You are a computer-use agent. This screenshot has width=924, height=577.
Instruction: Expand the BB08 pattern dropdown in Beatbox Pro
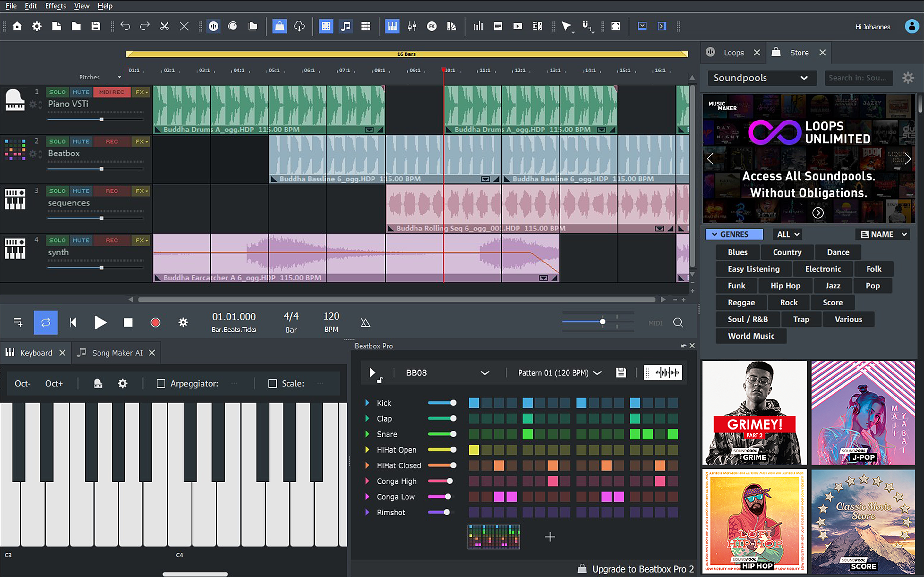coord(485,373)
